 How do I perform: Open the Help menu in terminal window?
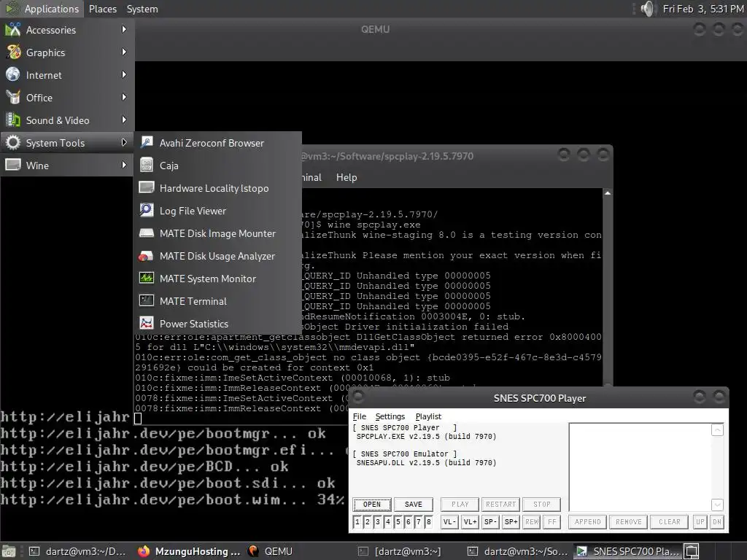[x=347, y=178]
